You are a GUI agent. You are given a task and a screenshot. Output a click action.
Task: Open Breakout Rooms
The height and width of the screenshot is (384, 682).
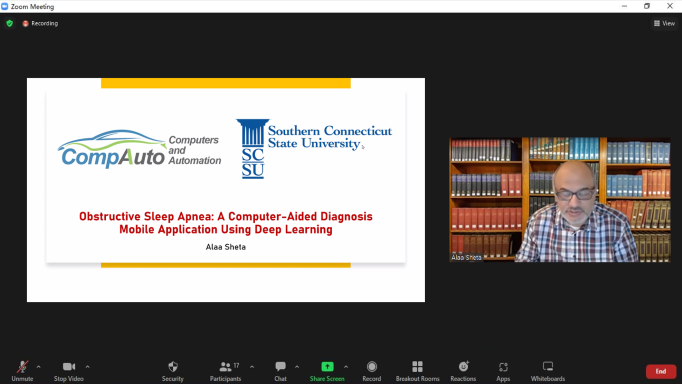[418, 371]
